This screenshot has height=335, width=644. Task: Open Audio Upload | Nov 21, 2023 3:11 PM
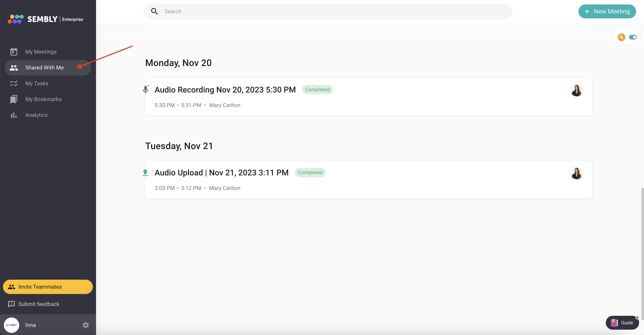click(221, 172)
